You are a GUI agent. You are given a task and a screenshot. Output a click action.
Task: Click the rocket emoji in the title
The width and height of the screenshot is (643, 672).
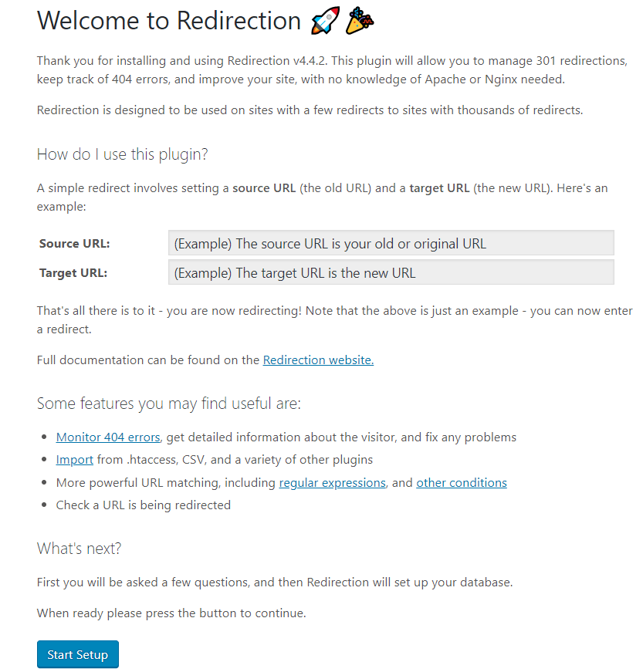pos(324,22)
